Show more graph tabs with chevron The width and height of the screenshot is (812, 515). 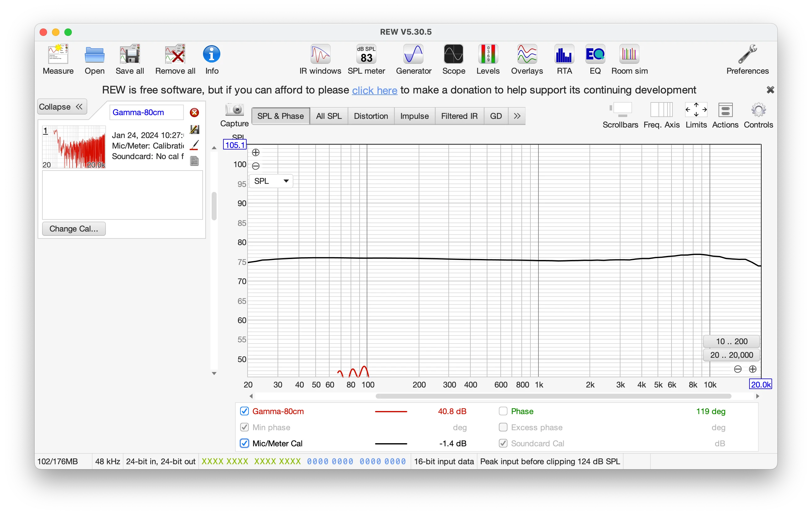[516, 116]
